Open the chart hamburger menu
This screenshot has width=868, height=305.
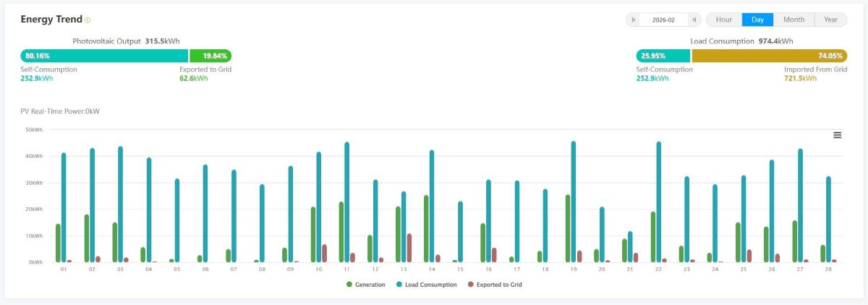pos(837,135)
